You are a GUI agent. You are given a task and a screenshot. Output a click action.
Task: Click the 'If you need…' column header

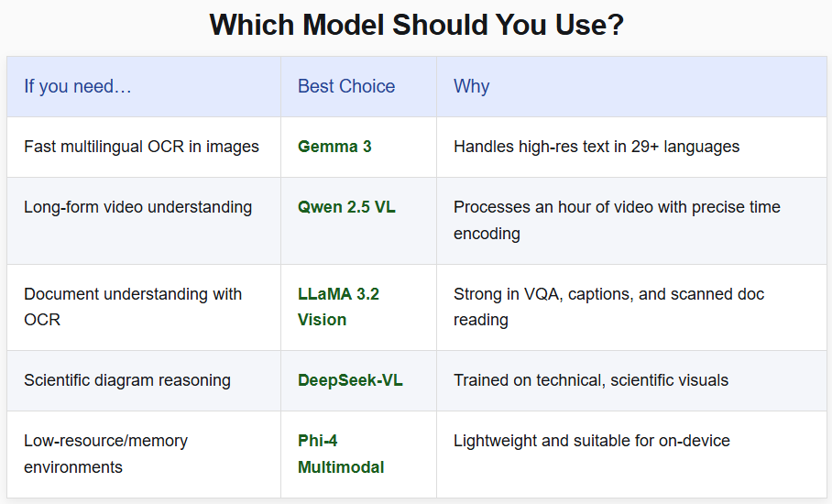coord(78,86)
